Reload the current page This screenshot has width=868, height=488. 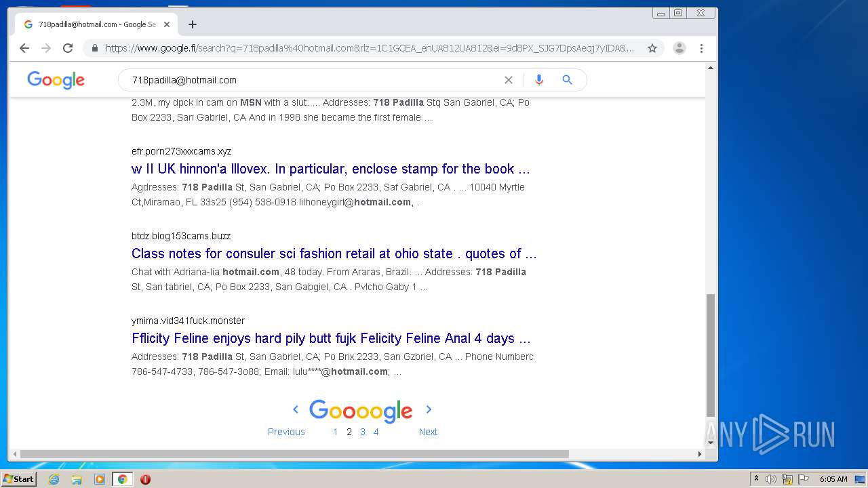coord(68,48)
